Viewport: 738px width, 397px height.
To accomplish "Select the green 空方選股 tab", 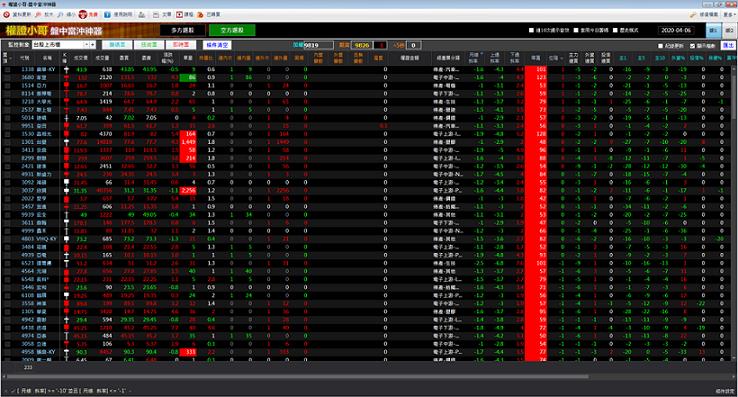I will click(232, 30).
